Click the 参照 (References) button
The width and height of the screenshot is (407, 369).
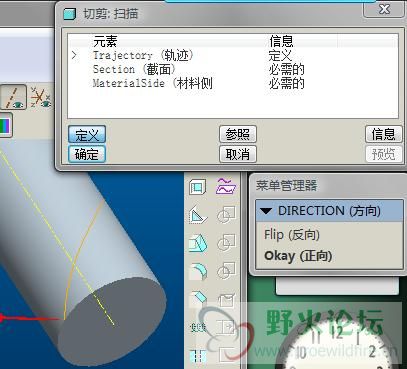click(238, 134)
